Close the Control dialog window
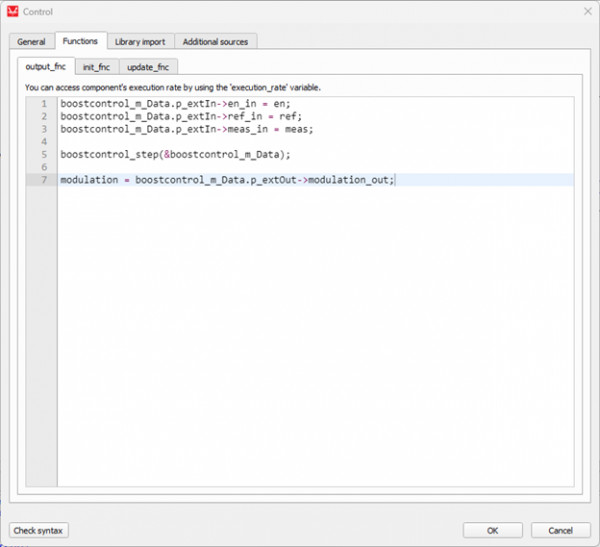The image size is (600, 547). pyautogui.click(x=588, y=11)
